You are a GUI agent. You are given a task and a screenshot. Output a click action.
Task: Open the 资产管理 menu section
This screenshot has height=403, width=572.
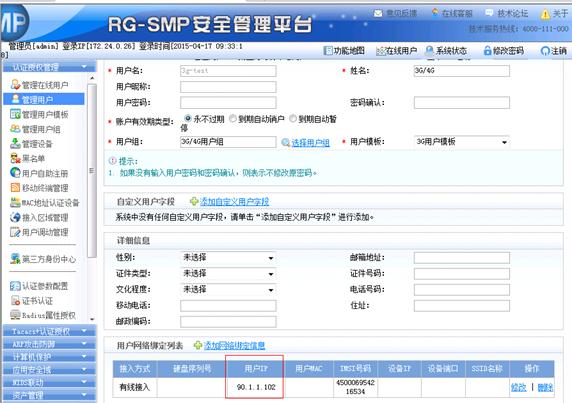click(49, 395)
